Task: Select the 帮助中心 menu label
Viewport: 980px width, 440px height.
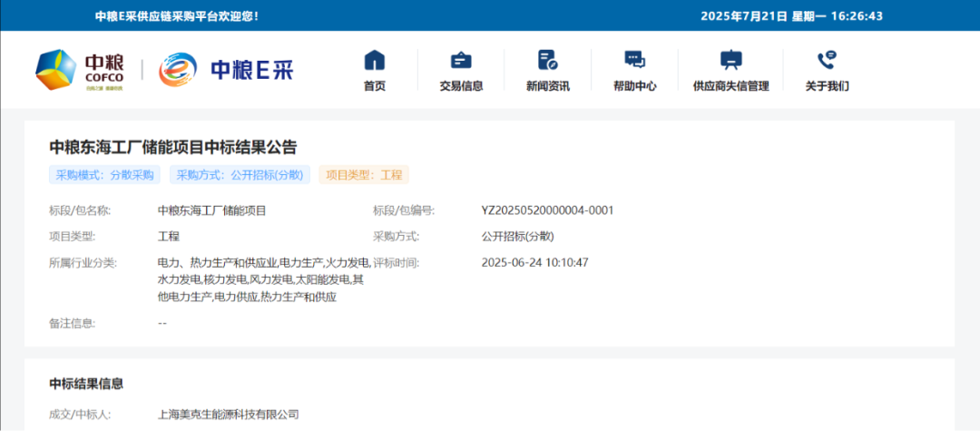Action: point(634,86)
